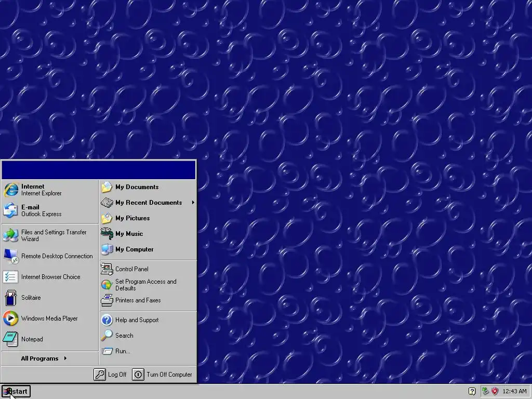Click the Control Panel icon
This screenshot has height=399, width=532.
coord(107,269)
